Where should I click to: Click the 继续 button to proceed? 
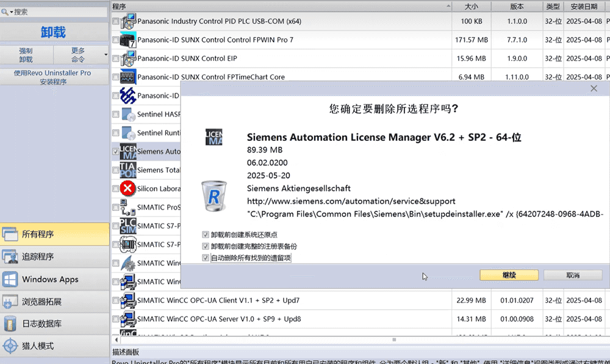click(509, 275)
